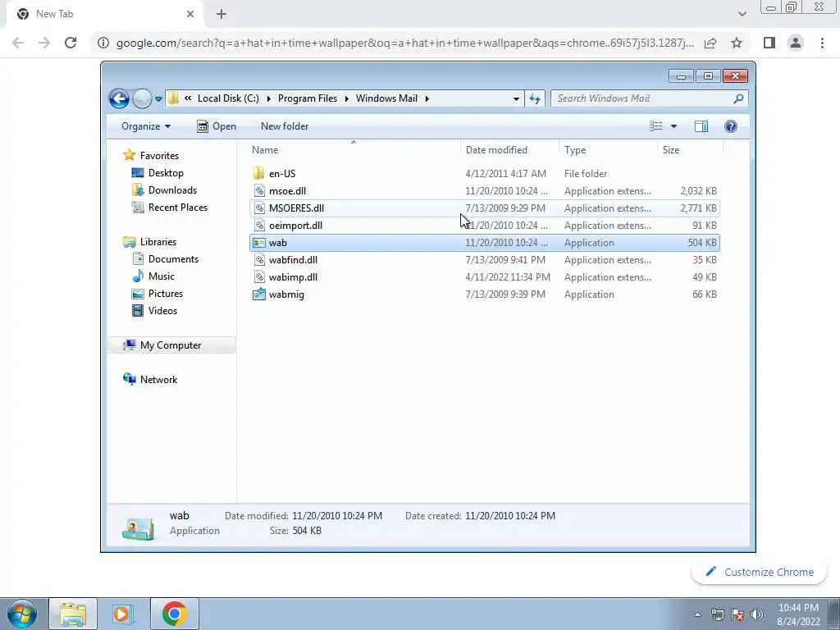The width and height of the screenshot is (840, 630).
Task: Toggle the preview pane button
Action: tap(701, 126)
